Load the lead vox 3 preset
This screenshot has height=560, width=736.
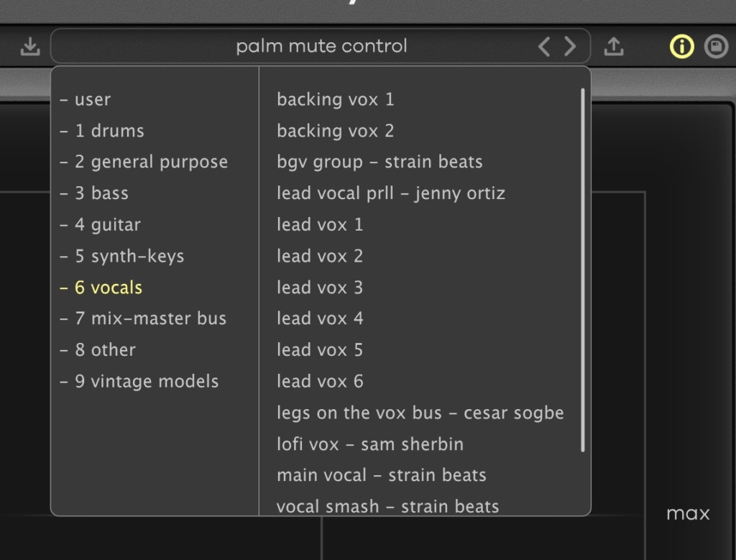click(320, 288)
